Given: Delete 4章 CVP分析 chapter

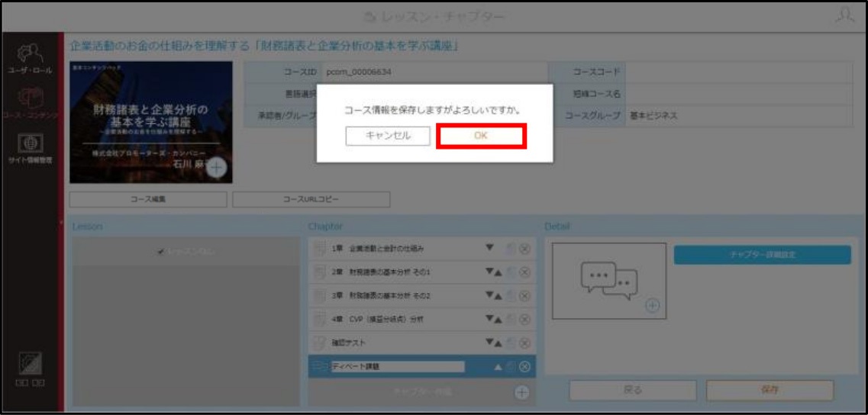Looking at the screenshot, I should pyautogui.click(x=524, y=320).
